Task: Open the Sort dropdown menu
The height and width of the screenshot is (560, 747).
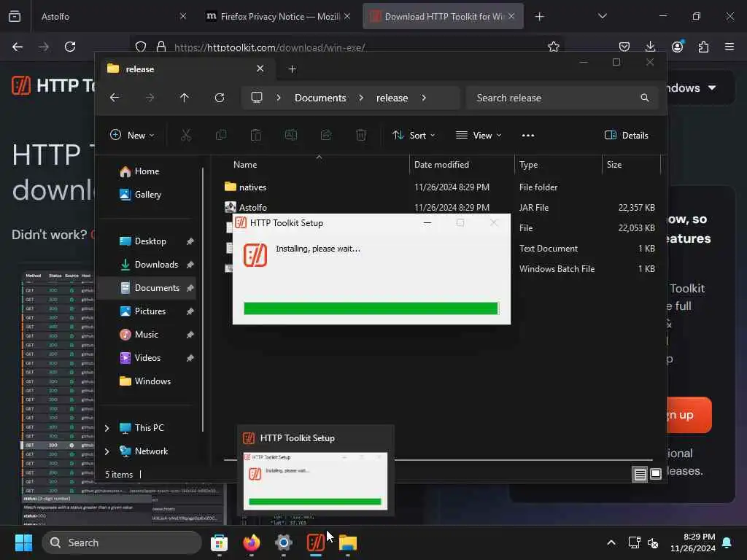Action: coord(413,135)
